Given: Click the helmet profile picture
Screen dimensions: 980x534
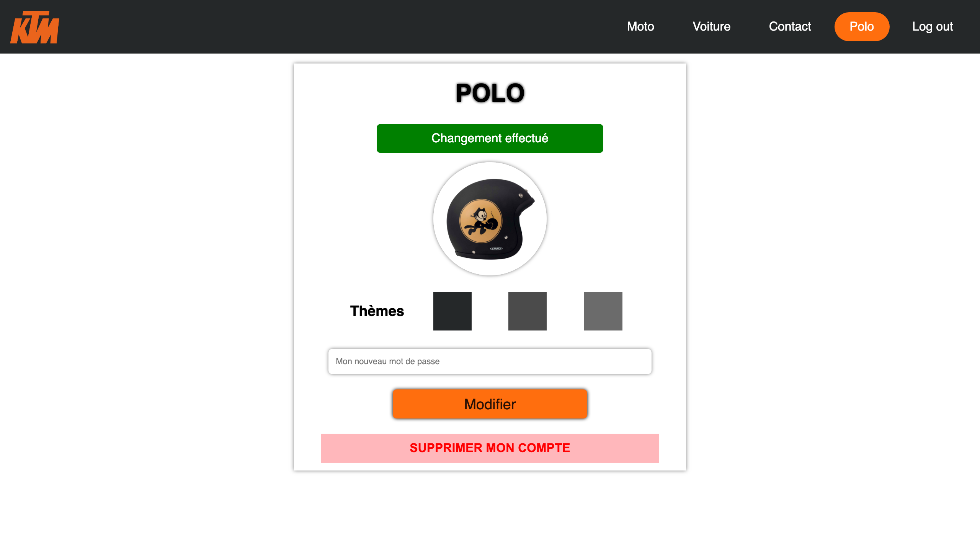Looking at the screenshot, I should coord(490,218).
